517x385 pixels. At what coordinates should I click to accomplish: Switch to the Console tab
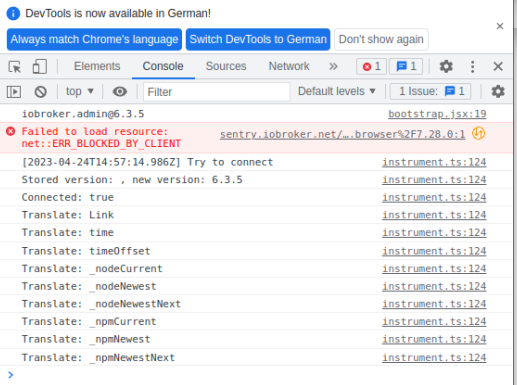pyautogui.click(x=163, y=66)
